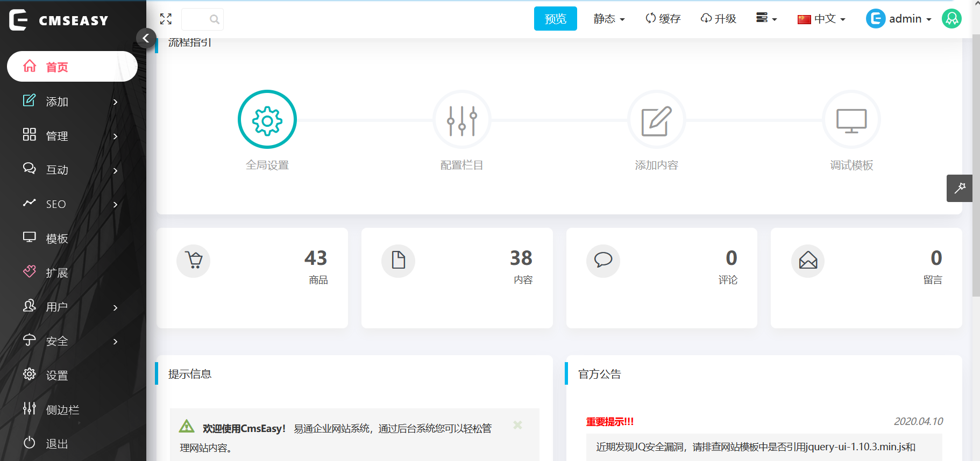980x461 pixels.
Task: Click the 退出 power icon
Action: click(29, 443)
